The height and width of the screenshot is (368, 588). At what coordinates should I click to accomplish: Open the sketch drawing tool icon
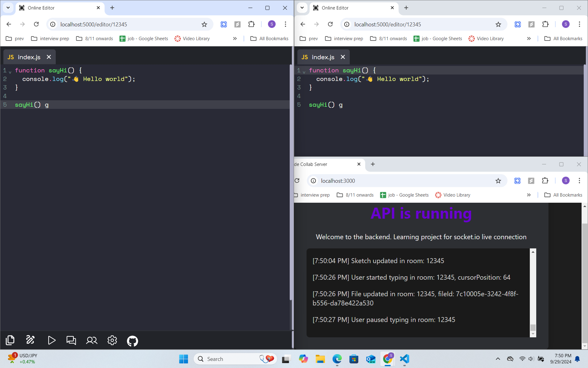pyautogui.click(x=30, y=340)
